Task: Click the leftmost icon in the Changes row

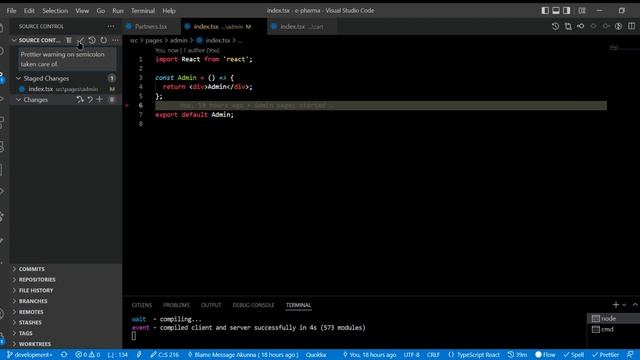Action: (x=80, y=100)
